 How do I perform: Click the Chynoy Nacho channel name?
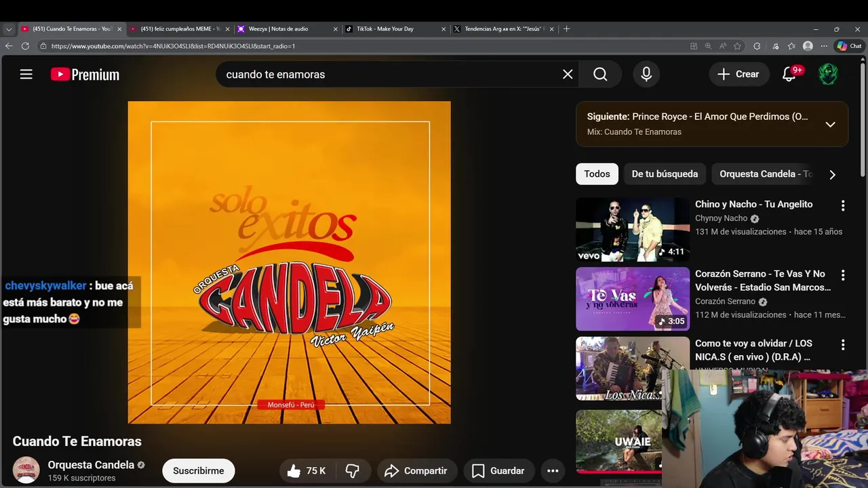[x=721, y=218]
